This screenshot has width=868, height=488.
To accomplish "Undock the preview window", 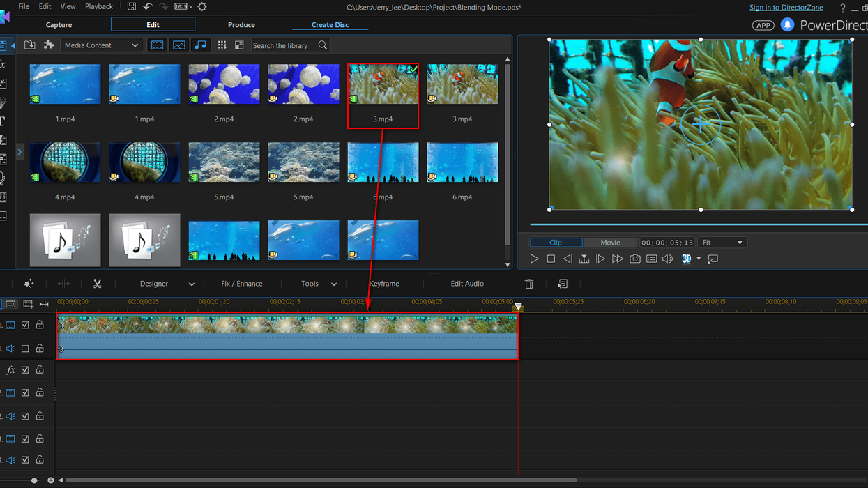I will [713, 259].
